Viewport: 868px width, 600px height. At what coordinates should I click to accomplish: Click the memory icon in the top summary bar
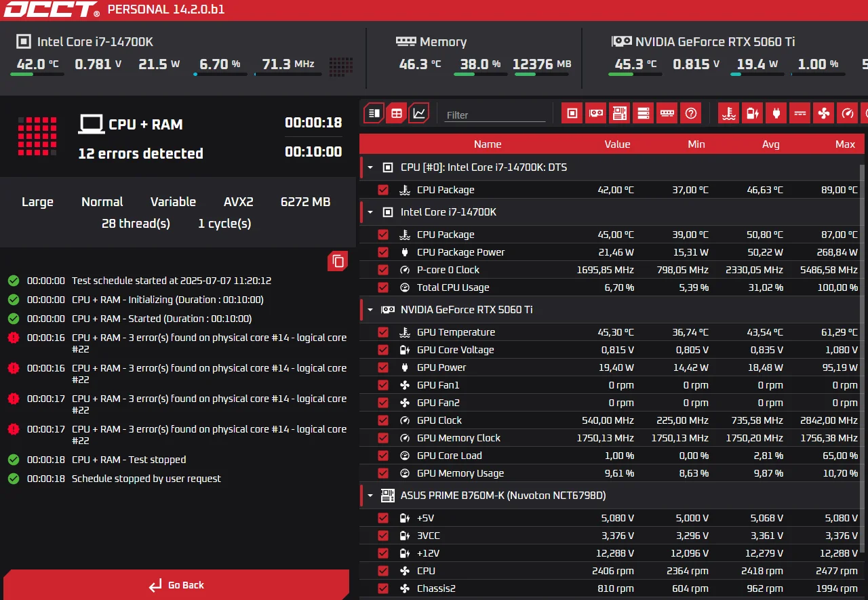(x=406, y=41)
